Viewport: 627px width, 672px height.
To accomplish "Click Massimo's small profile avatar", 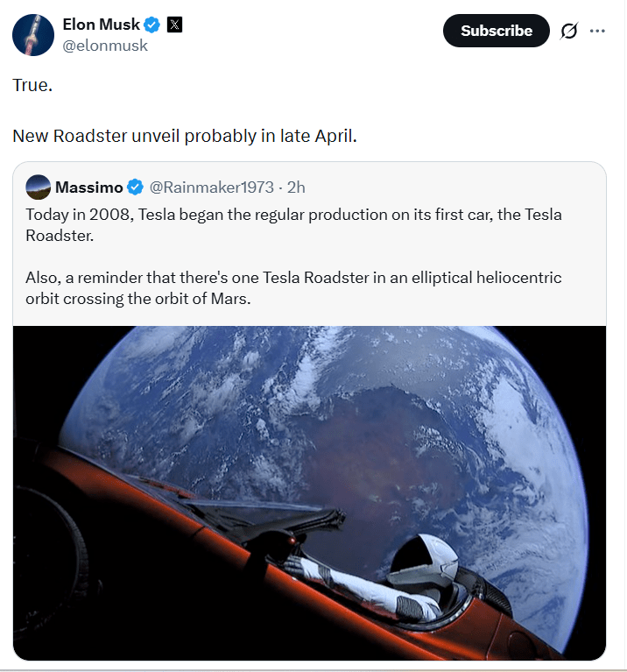I will click(39, 187).
